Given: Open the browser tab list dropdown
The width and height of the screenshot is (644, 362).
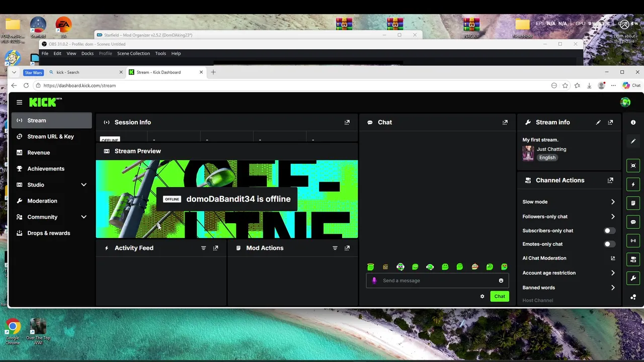Looking at the screenshot, I should pos(14,72).
